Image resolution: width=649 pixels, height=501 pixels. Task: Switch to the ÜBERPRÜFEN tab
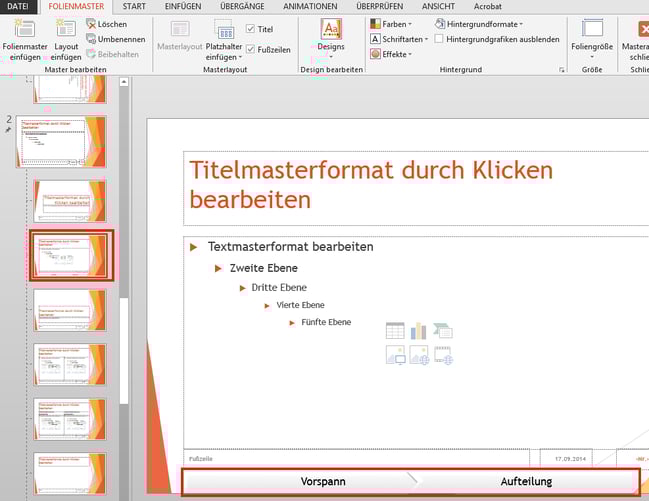coord(380,6)
